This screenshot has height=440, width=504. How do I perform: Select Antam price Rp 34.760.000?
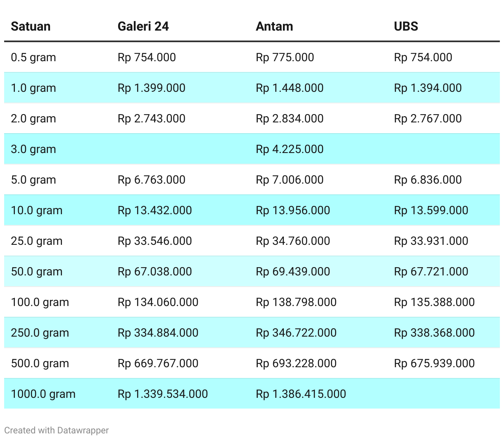pos(293,241)
